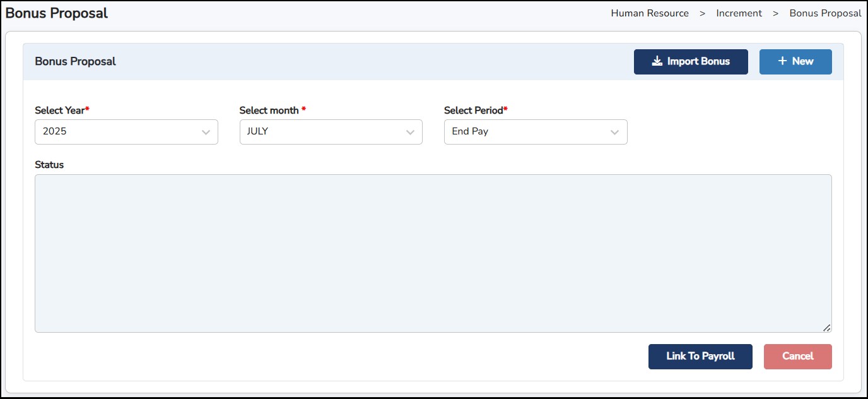This screenshot has width=868, height=399.
Task: Navigate to Increment in the breadcrumb
Action: (739, 13)
